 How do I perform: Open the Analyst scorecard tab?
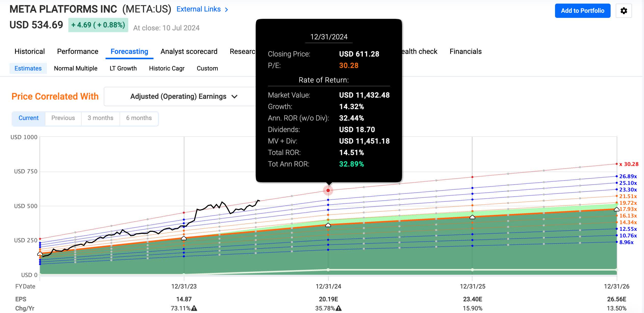189,52
